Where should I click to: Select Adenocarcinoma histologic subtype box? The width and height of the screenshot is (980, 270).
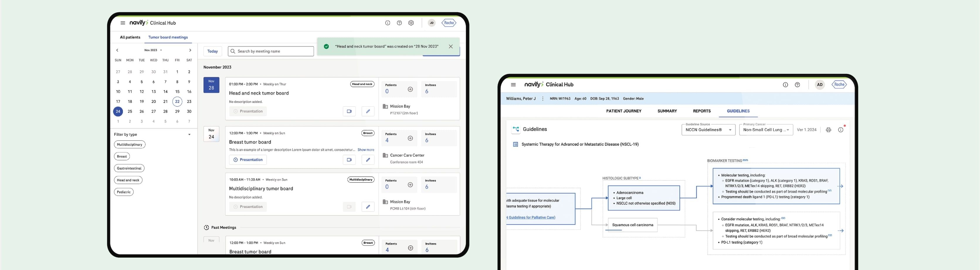(x=644, y=198)
